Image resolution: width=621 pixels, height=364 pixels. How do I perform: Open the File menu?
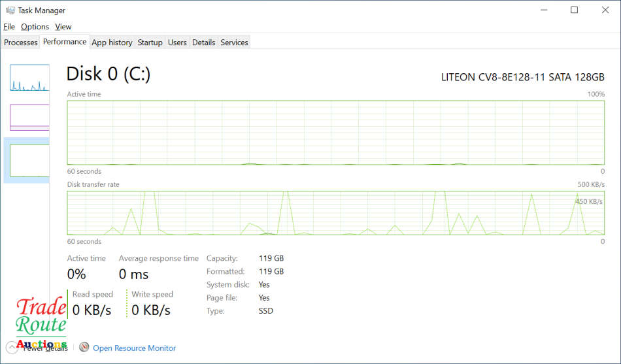[9, 27]
